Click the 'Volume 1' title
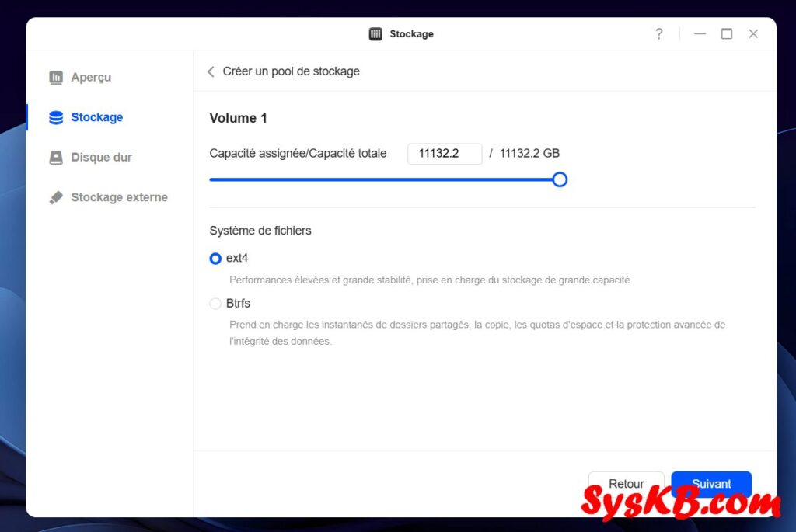 pyautogui.click(x=238, y=118)
